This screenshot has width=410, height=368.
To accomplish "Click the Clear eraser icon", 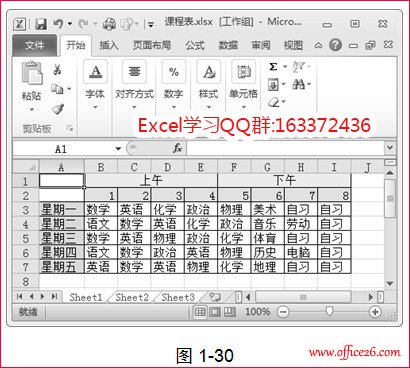I will coord(274,102).
